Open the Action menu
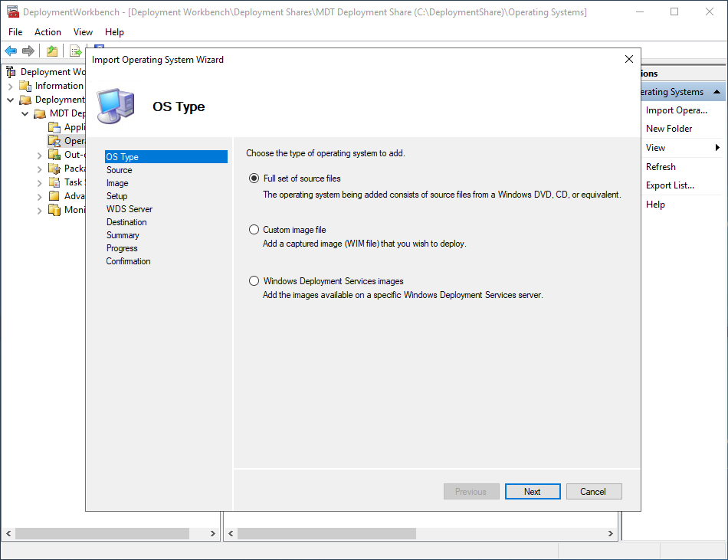The width and height of the screenshot is (728, 560). (48, 32)
